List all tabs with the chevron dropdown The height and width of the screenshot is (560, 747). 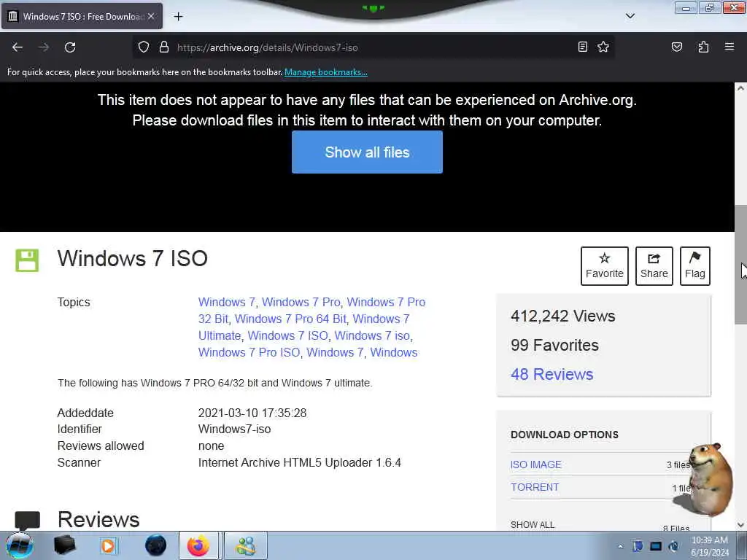tap(630, 16)
